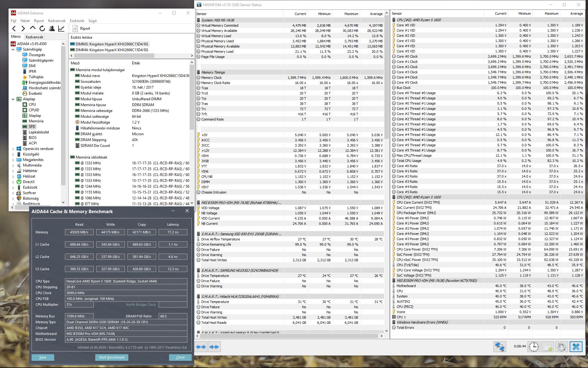
Task: Click the AIDA64 back navigation arrow
Action: click(14, 29)
